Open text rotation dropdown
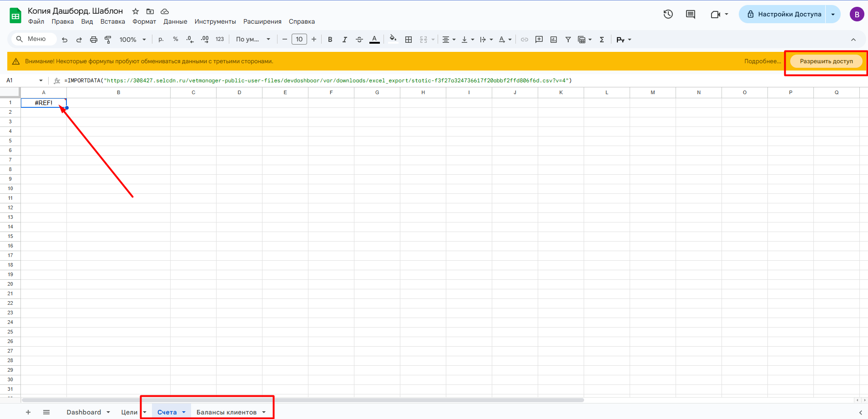The height and width of the screenshot is (419, 868). click(x=505, y=40)
